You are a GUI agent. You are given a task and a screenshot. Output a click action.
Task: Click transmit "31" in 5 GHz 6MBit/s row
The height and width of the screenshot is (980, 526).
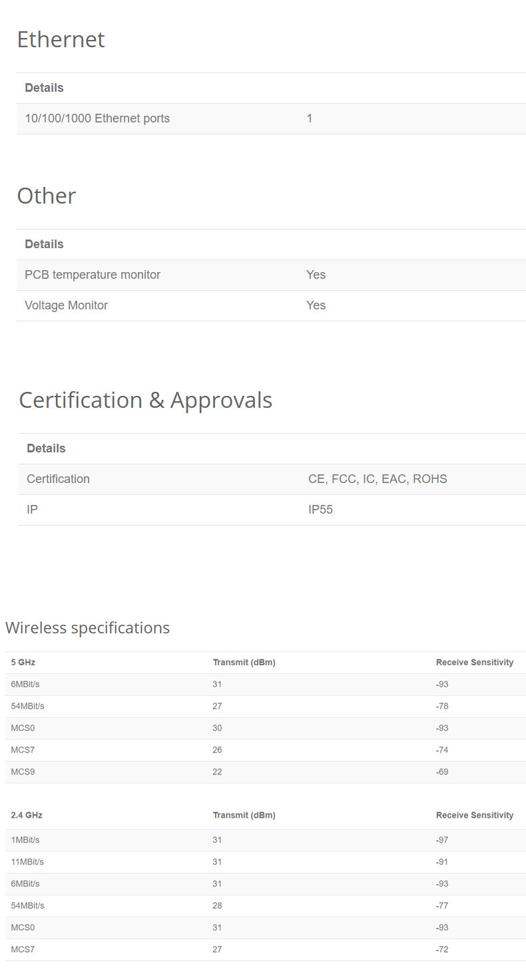point(217,685)
